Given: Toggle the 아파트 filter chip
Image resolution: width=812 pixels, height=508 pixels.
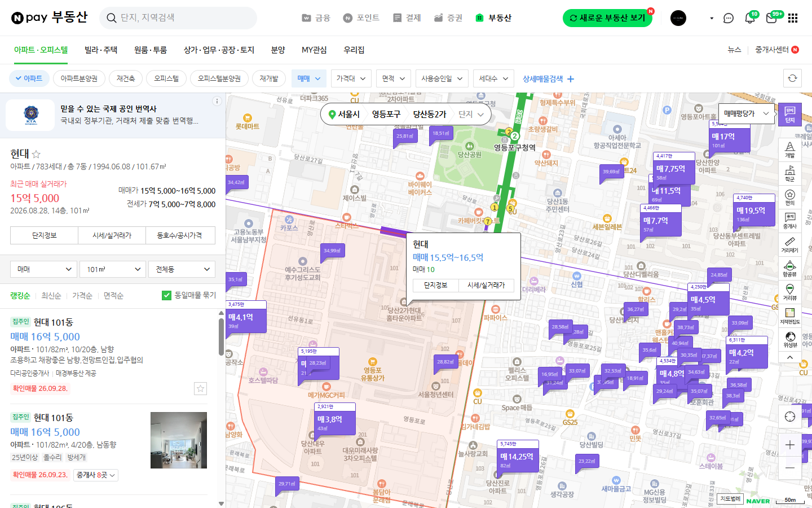Looking at the screenshot, I should click(29, 78).
